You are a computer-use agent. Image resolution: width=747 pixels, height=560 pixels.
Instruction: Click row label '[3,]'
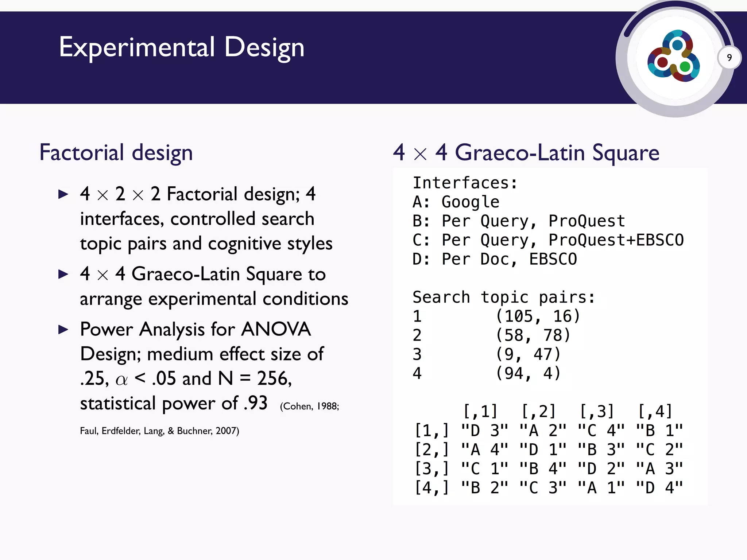tap(431, 468)
